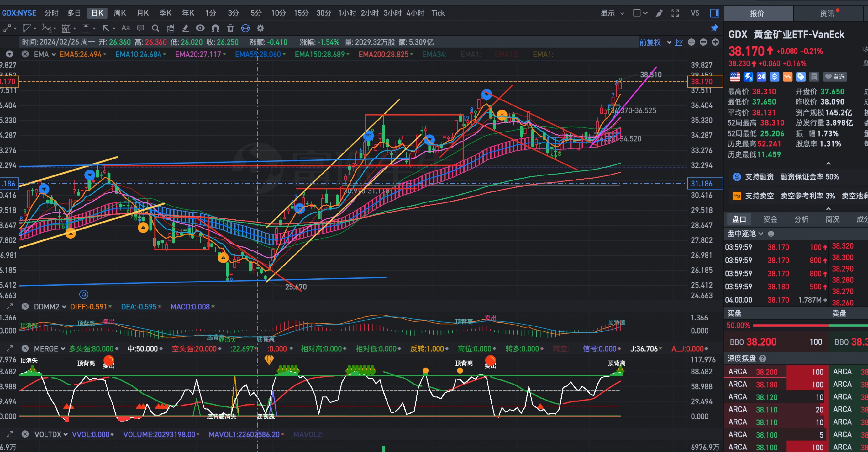Remove the EMA indicator with X button
The image size is (868, 452).
tap(25, 54)
